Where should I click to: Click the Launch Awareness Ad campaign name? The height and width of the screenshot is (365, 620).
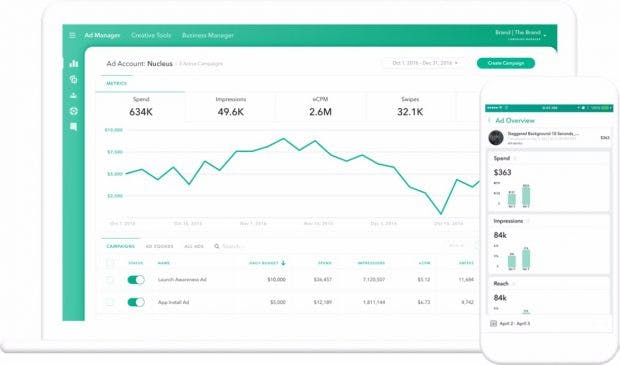[182, 280]
